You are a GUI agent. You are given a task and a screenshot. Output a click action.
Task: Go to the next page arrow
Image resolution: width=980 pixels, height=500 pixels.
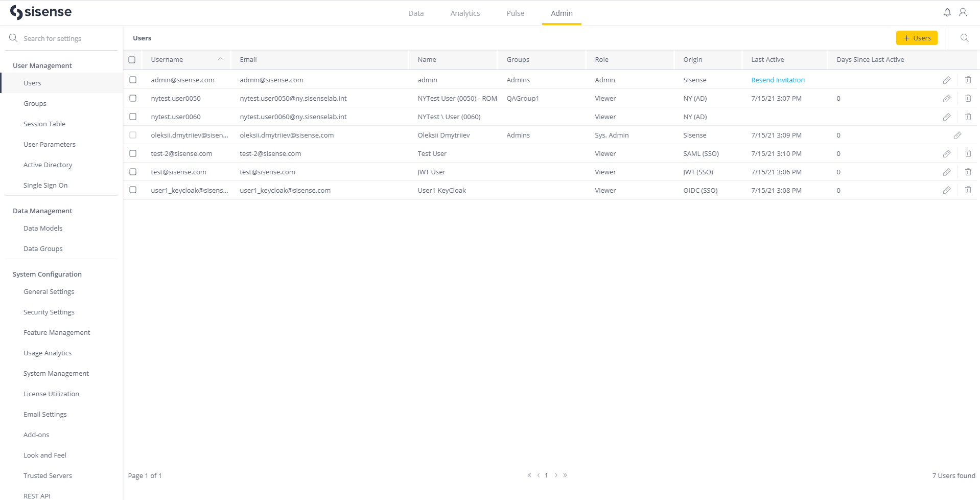pyautogui.click(x=556, y=475)
